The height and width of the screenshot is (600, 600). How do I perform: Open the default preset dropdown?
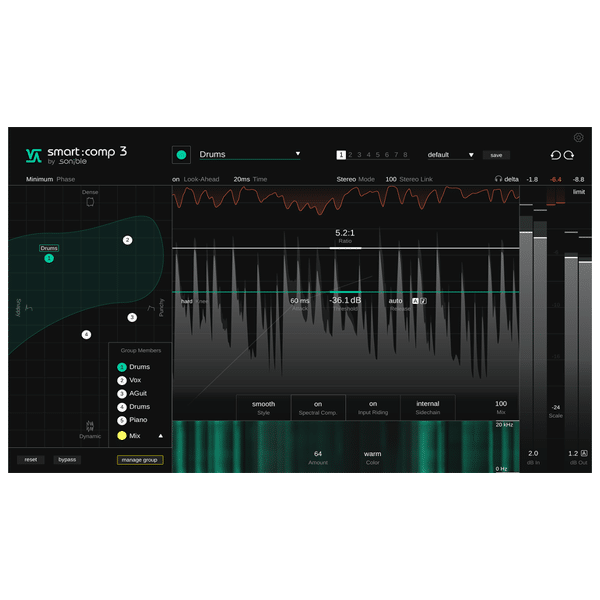[x=450, y=155]
